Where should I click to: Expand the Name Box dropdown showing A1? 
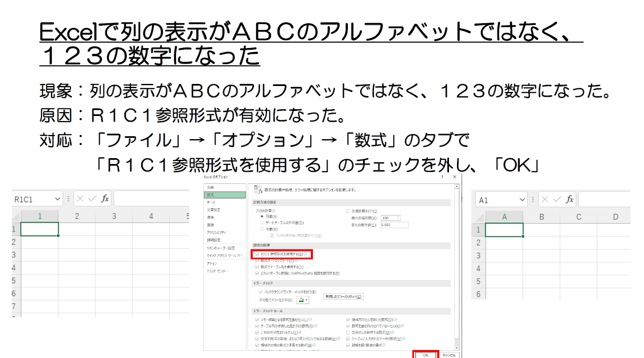tap(522, 200)
